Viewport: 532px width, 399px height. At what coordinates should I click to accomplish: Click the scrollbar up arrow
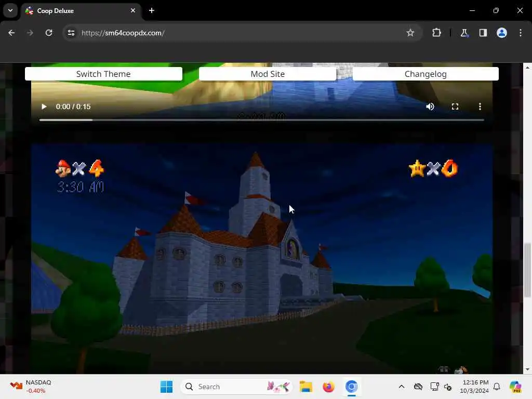click(527, 68)
